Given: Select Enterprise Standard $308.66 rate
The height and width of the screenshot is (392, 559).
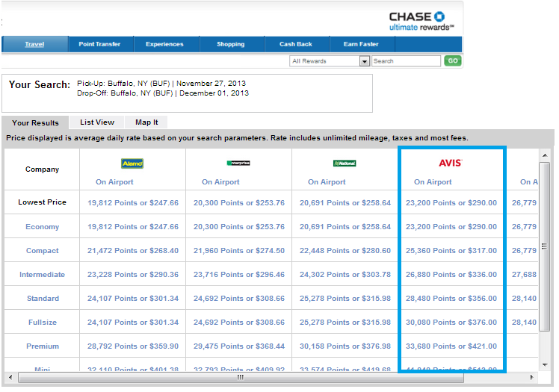Looking at the screenshot, I should [239, 299].
